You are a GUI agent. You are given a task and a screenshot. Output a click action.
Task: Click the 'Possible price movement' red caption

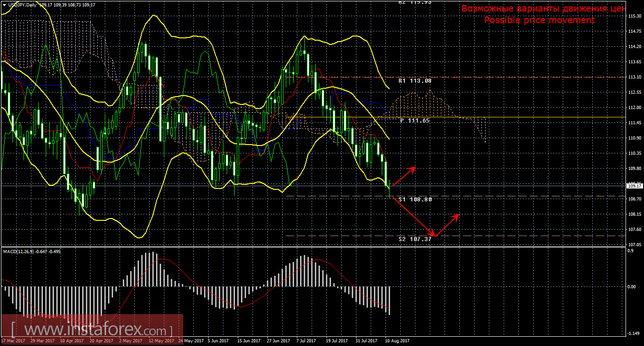[x=539, y=20]
